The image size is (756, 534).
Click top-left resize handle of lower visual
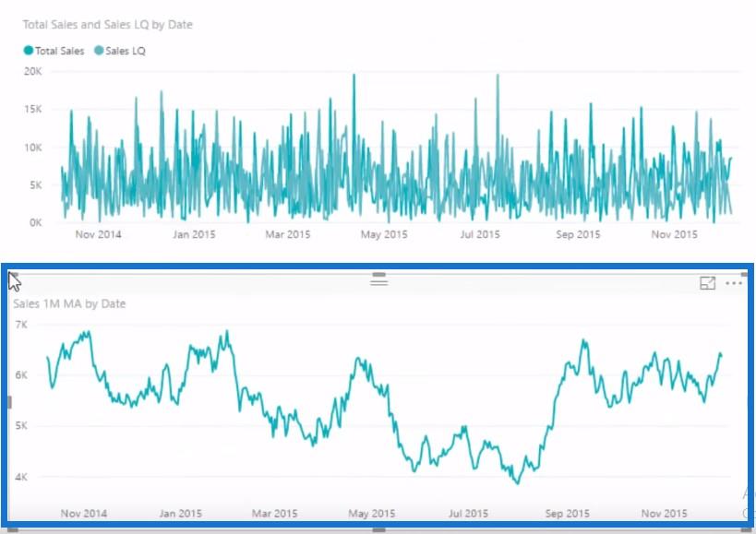click(x=14, y=275)
